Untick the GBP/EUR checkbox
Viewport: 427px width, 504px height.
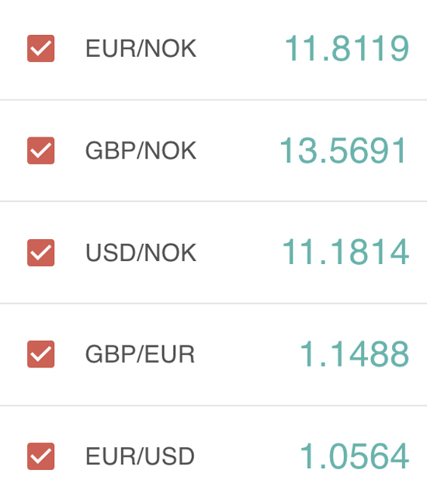(41, 354)
